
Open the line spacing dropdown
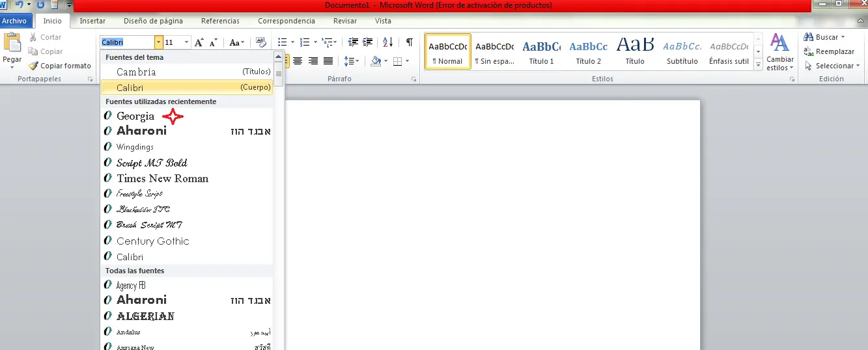[352, 61]
